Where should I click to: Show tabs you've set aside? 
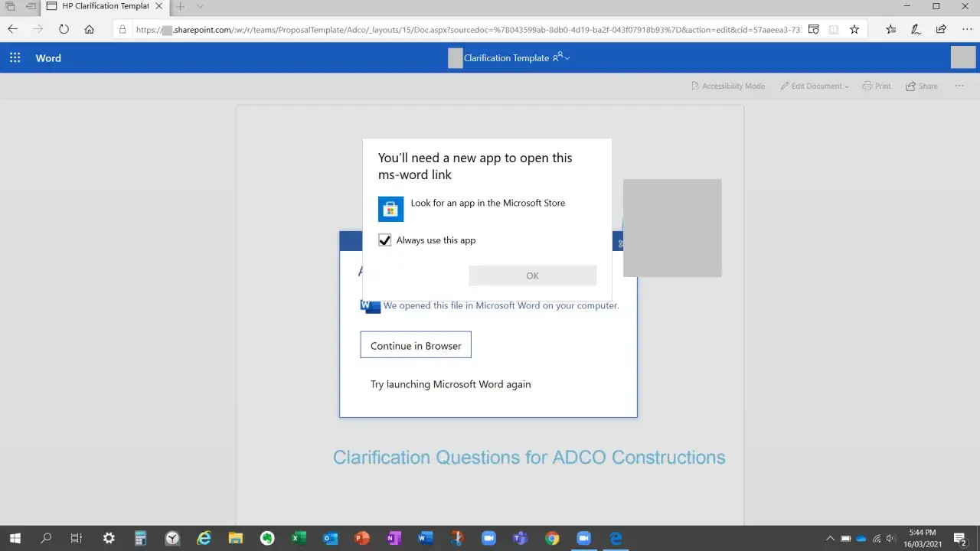[11, 6]
